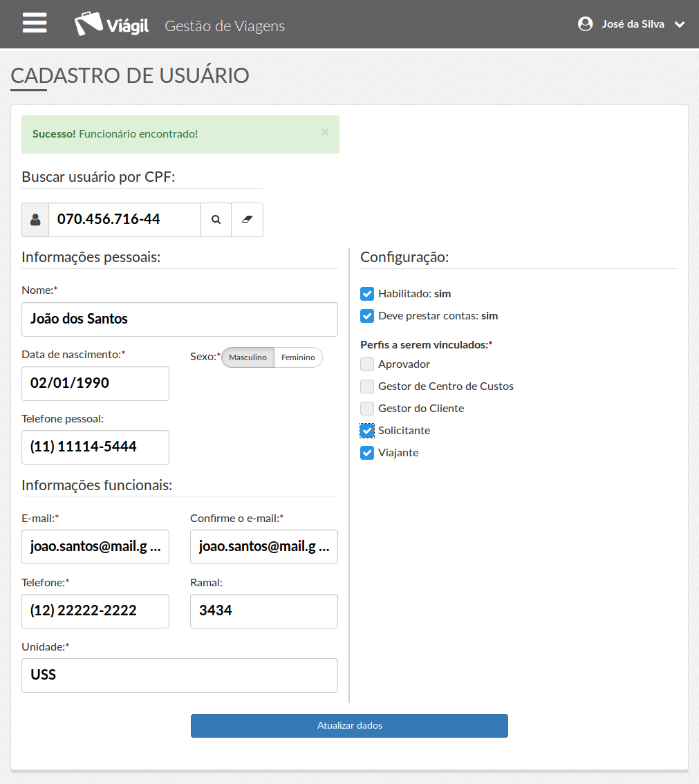Click the CADASTRO DE USUÁRIO heading

(130, 75)
